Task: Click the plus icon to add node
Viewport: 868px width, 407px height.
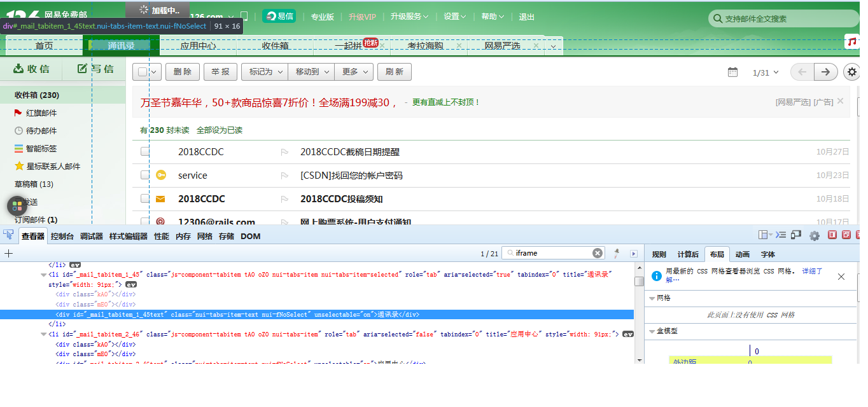Action: tap(8, 253)
